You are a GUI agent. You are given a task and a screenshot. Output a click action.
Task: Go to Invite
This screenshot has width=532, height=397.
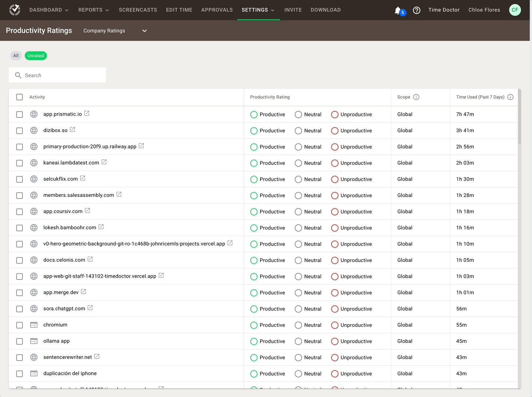point(293,10)
